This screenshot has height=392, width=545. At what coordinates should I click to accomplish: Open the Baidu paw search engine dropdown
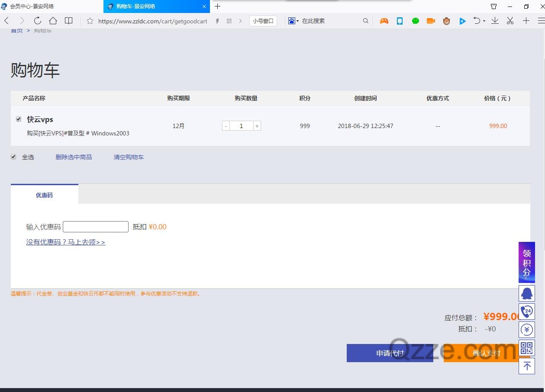pos(293,21)
